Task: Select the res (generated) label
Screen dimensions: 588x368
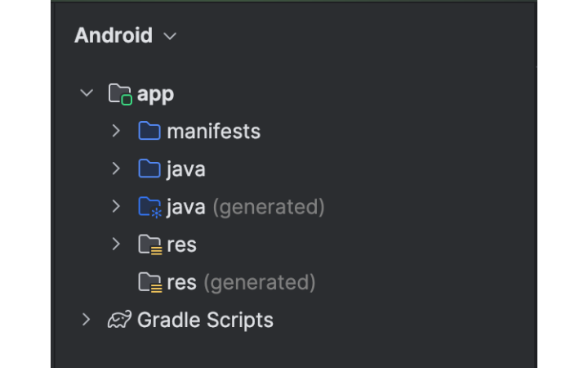Action: [x=241, y=283]
